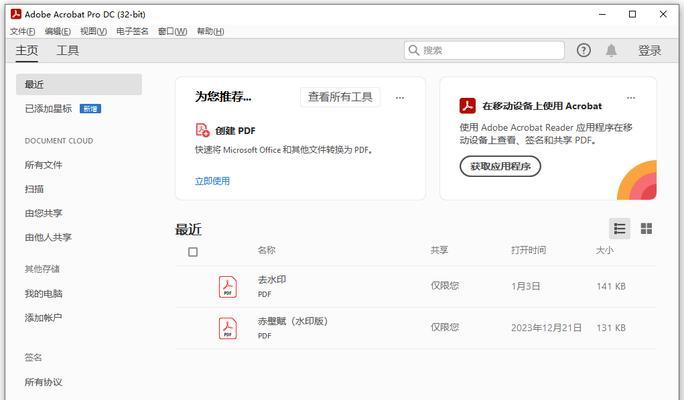Open the 编辑(E) menu
The width and height of the screenshot is (684, 400).
coord(58,31)
